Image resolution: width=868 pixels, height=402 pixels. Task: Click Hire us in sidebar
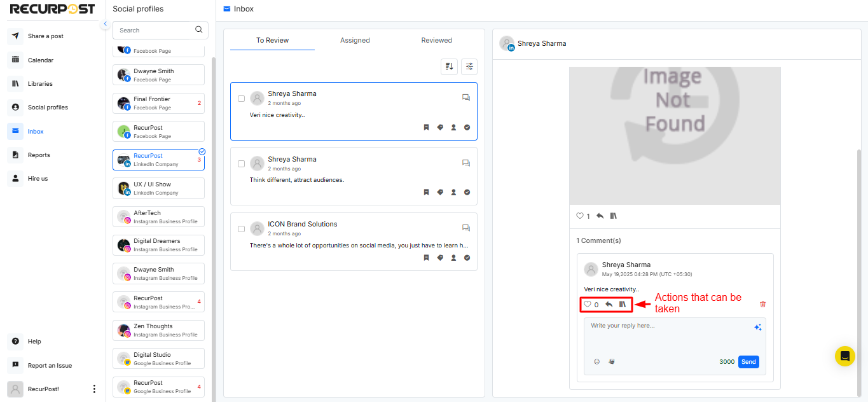(x=38, y=179)
